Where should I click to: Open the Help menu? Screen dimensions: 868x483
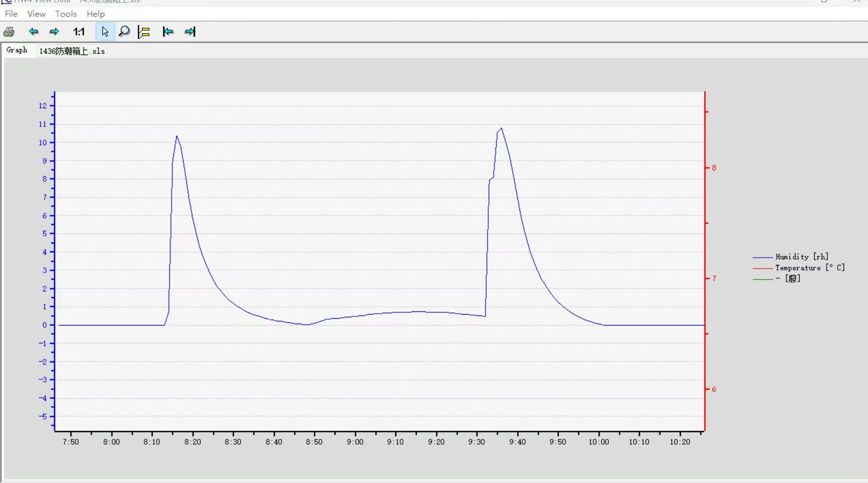[x=96, y=14]
